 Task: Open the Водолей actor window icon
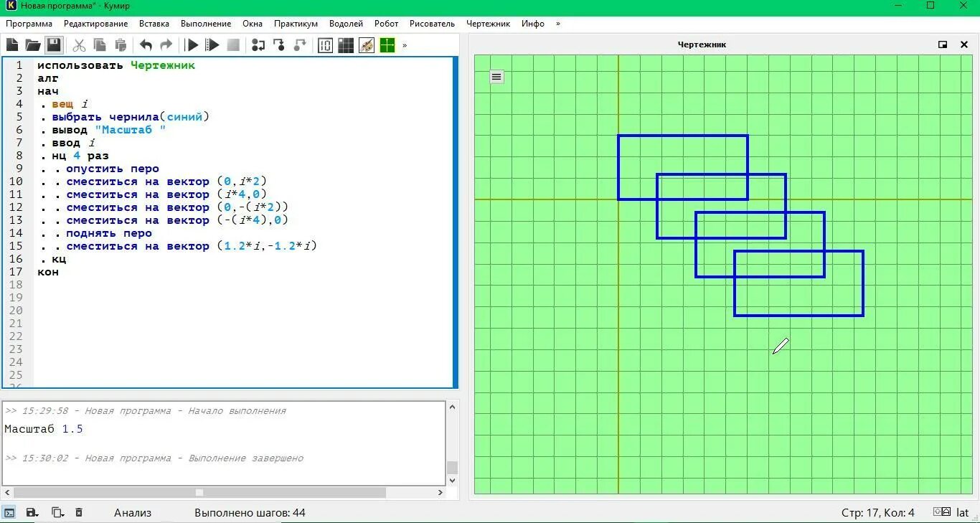325,45
